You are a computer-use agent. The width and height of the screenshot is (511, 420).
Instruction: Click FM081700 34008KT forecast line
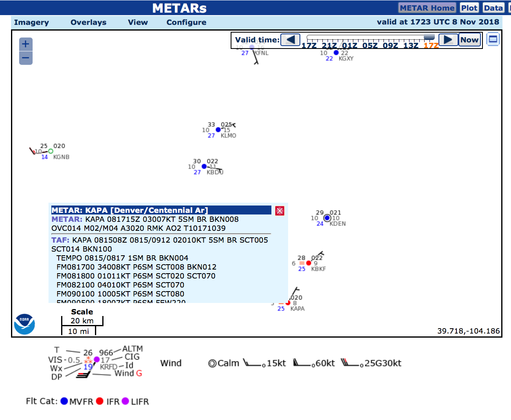tap(137, 267)
